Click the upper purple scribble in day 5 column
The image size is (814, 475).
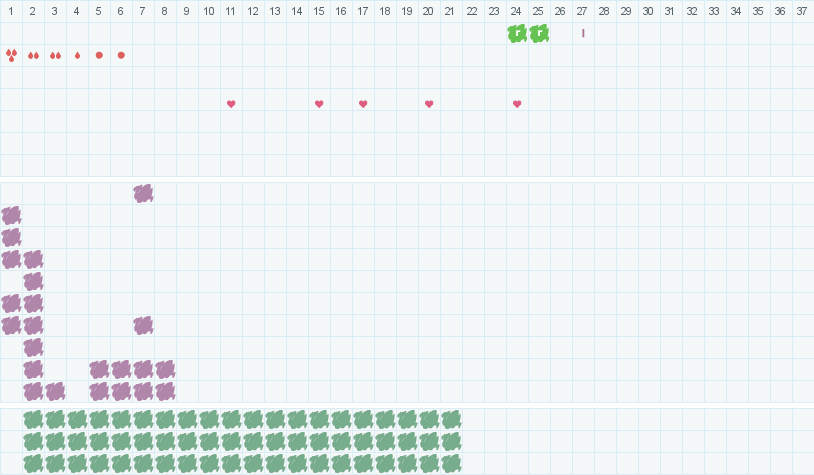(x=99, y=370)
